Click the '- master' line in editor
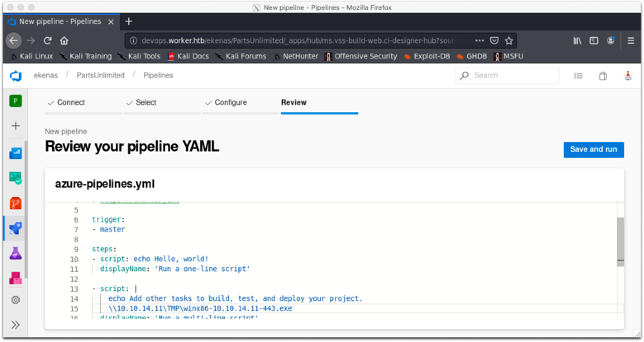The width and height of the screenshot is (644, 342). point(109,230)
